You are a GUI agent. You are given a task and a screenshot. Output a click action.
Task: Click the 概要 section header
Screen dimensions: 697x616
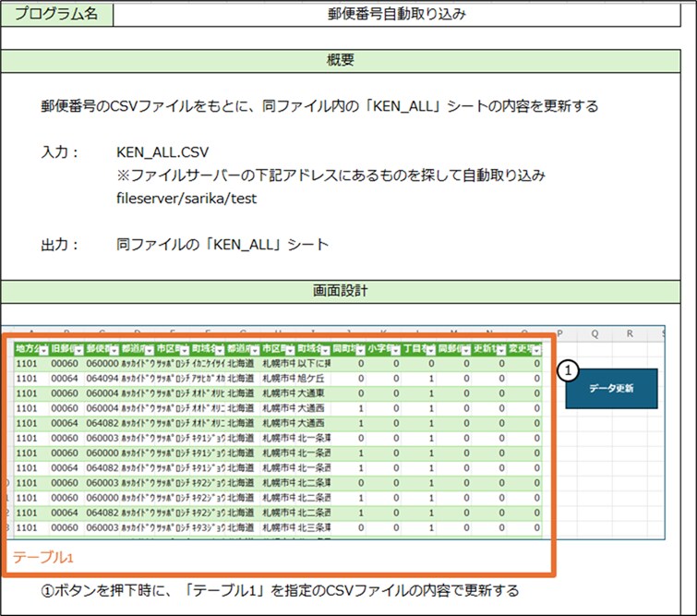tap(341, 60)
